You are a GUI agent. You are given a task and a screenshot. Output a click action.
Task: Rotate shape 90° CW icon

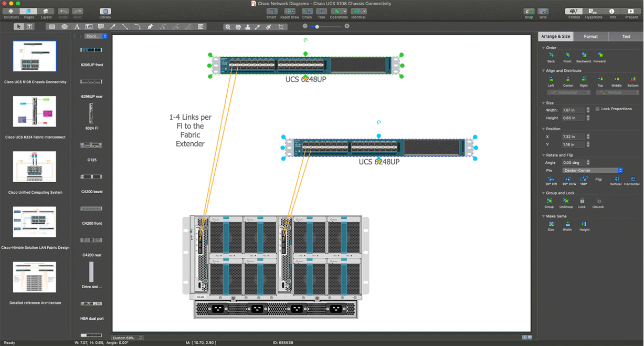(551, 179)
